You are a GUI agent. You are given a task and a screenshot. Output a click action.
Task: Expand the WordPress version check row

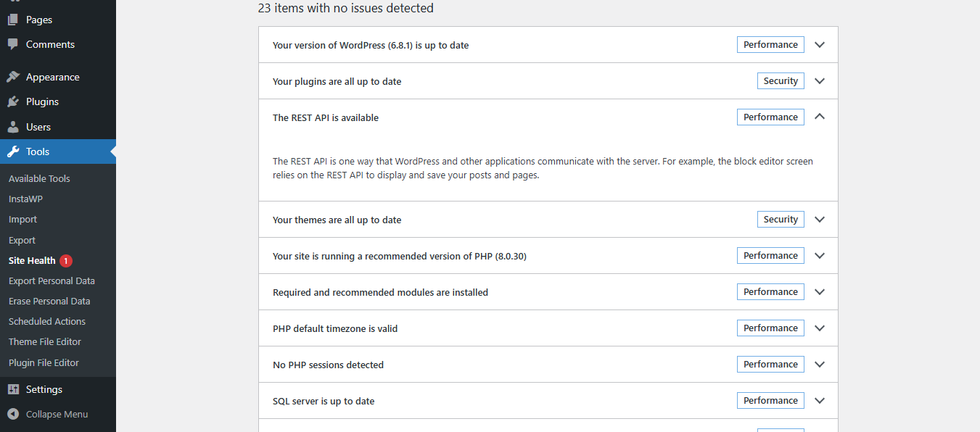[x=819, y=44]
